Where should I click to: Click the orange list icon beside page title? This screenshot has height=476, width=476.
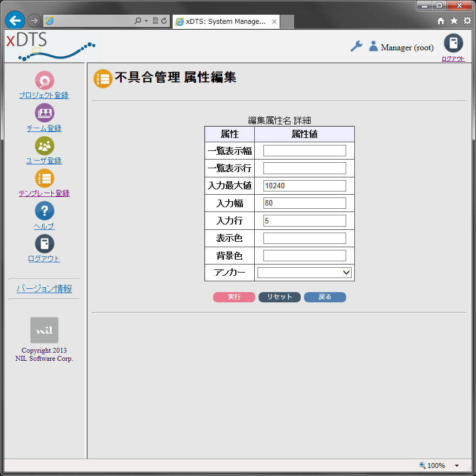(x=103, y=78)
